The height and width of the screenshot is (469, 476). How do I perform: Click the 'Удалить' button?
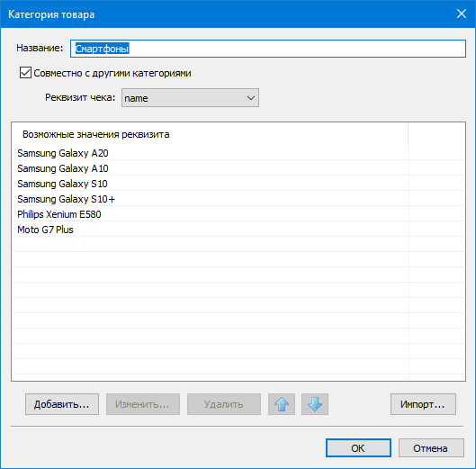(x=224, y=404)
